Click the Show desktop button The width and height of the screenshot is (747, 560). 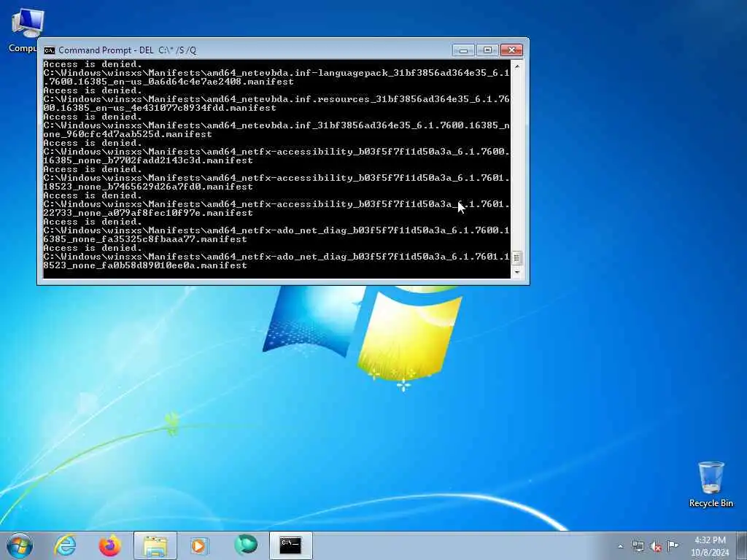point(742,545)
